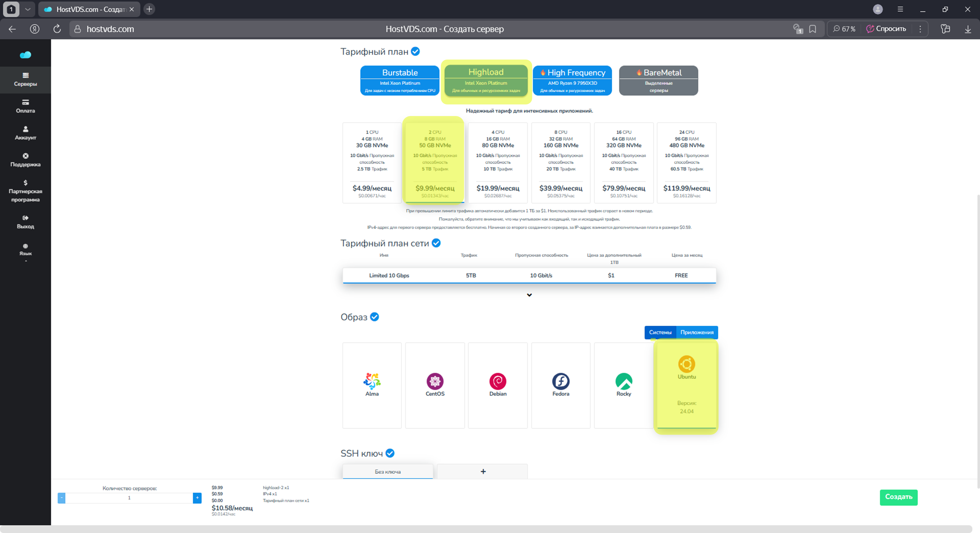
Task: Click the server quantity input field
Action: click(x=129, y=498)
